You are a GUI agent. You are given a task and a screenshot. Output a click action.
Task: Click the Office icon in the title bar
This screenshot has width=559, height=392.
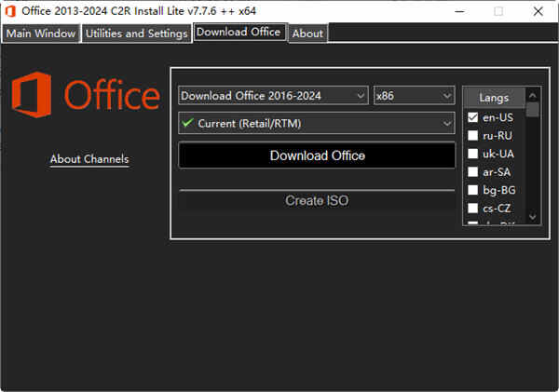pyautogui.click(x=12, y=11)
